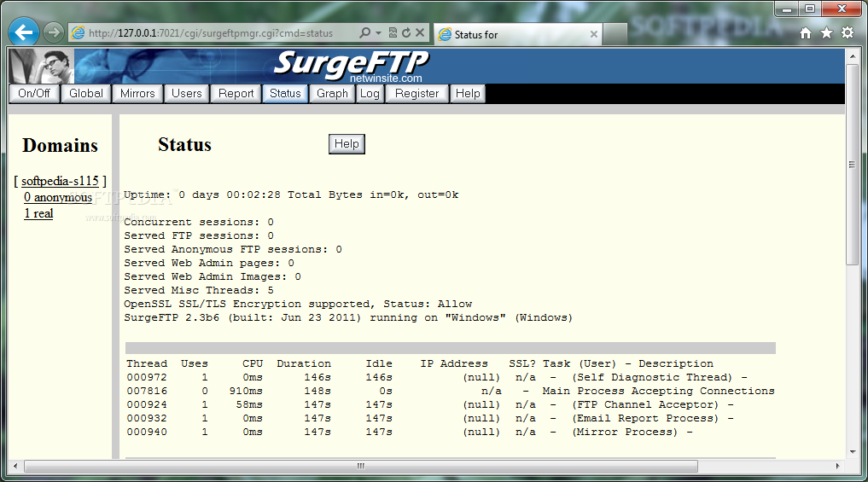Screen dimensions: 868x482
Task: Click the 'Concurrent sessions: 0' line
Action: tap(199, 222)
